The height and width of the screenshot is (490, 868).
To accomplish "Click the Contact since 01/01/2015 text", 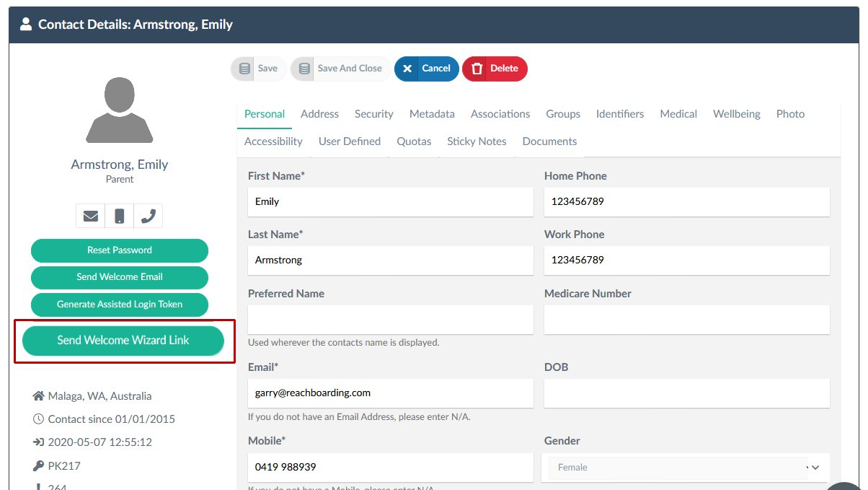I will 111,419.
